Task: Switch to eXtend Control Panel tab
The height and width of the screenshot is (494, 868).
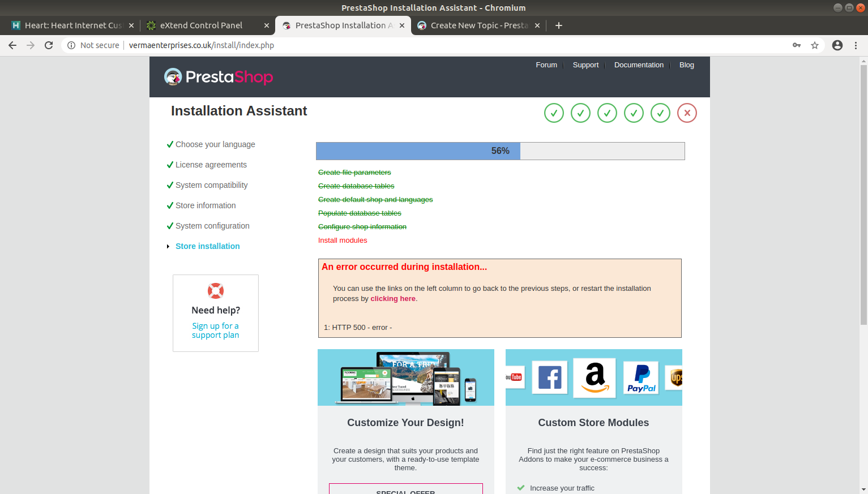Action: tap(207, 25)
